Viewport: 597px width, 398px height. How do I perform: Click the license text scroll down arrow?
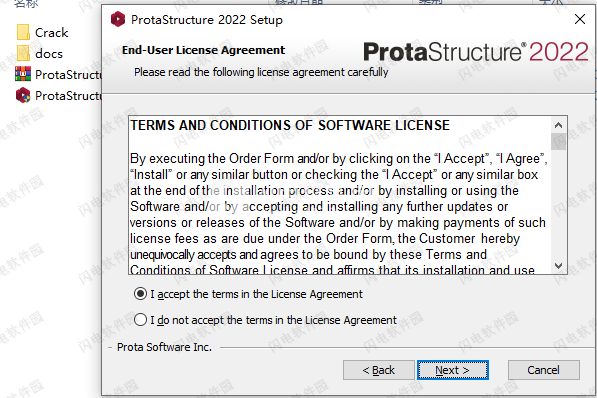559,265
